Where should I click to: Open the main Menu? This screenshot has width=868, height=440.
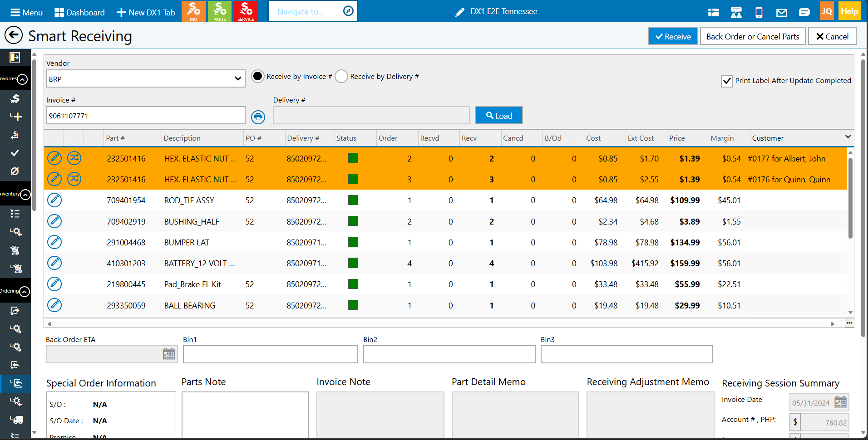coord(26,12)
